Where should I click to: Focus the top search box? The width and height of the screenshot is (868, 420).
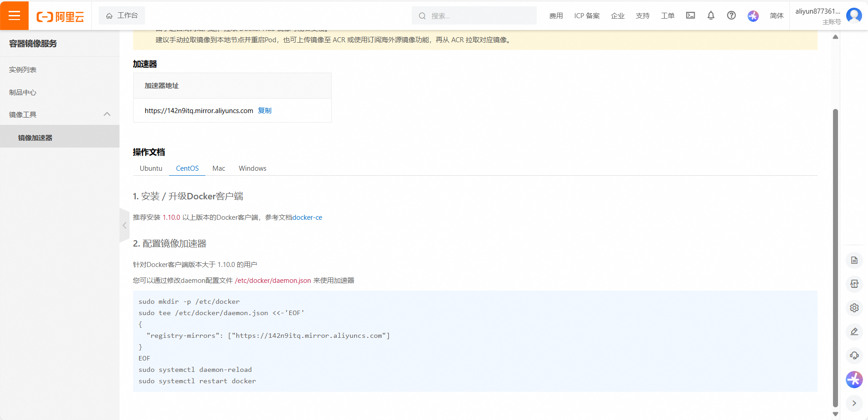point(474,15)
